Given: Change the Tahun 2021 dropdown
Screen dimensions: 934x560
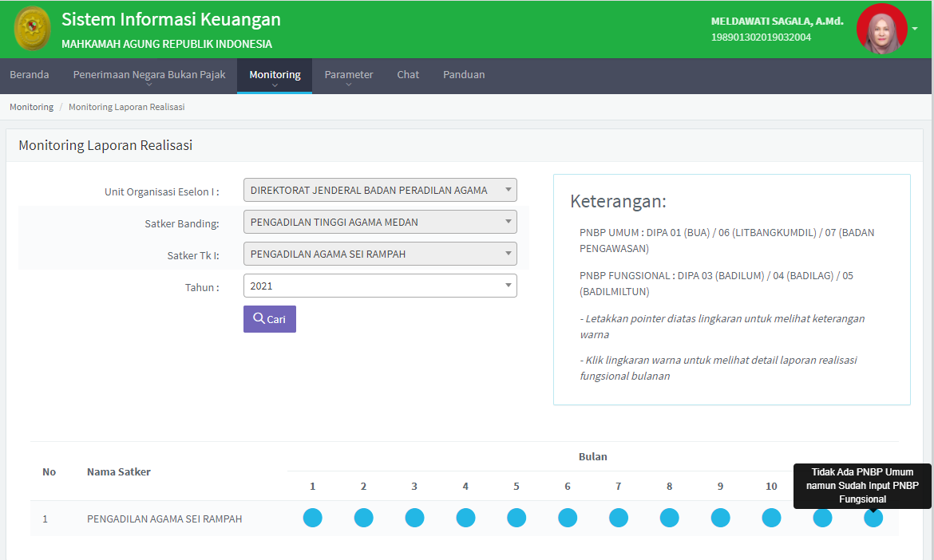Looking at the screenshot, I should coord(380,286).
